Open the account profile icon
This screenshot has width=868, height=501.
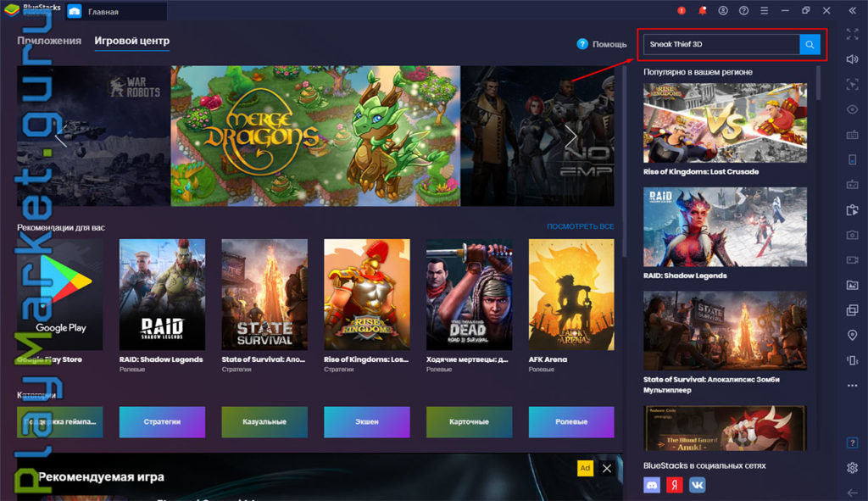coord(723,10)
